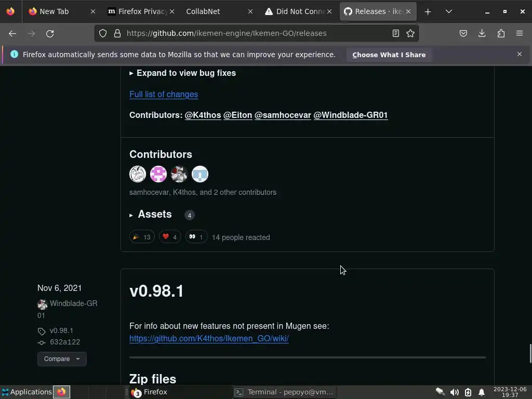Screen dimensions: 532x399
Task: Open the @samhocevar contributor link
Action: (283, 115)
